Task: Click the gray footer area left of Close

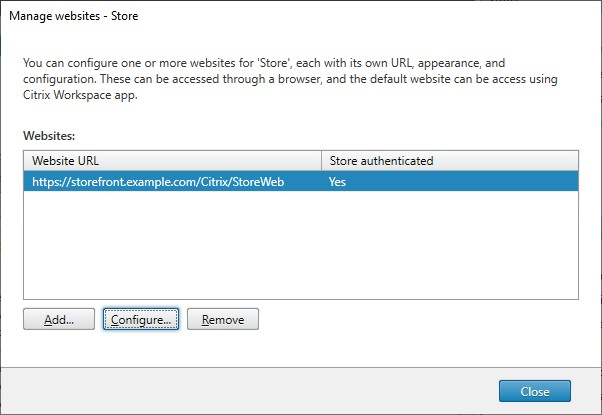Action: pyautogui.click(x=250, y=391)
